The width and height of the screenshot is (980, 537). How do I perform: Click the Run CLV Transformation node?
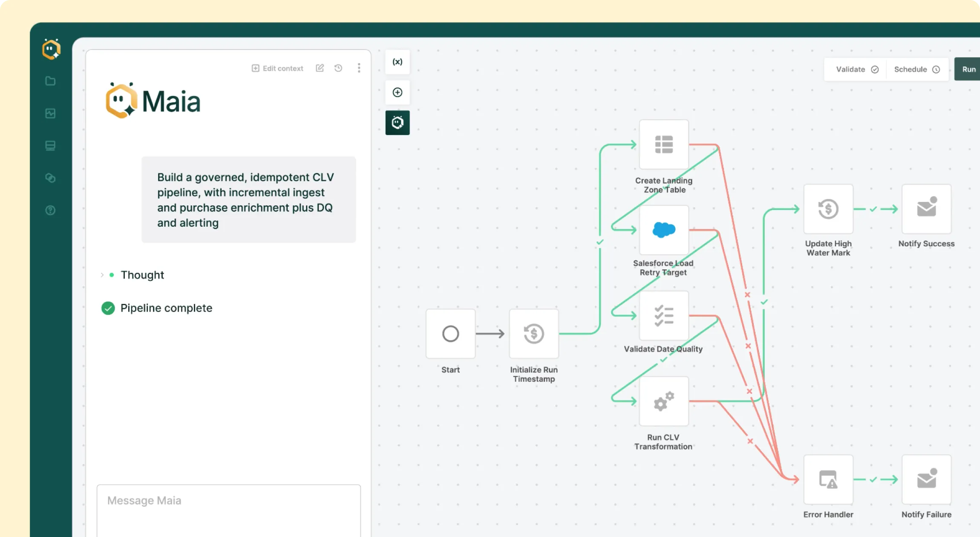click(663, 401)
